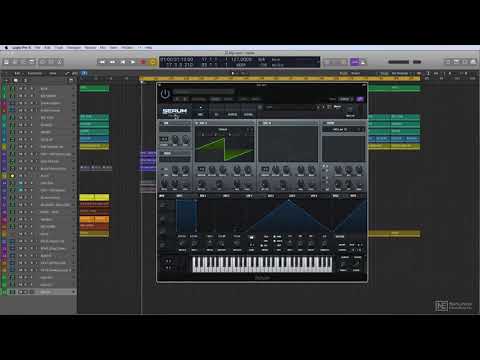
Task: Toggle the OSC B enable switch
Action: click(260, 123)
